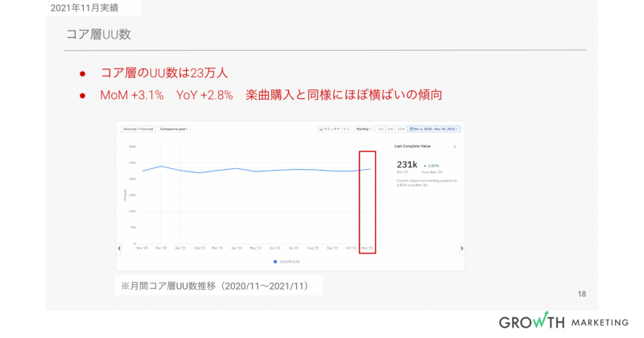Select the 6m time range
The height and width of the screenshot is (338, 644).
point(390,129)
